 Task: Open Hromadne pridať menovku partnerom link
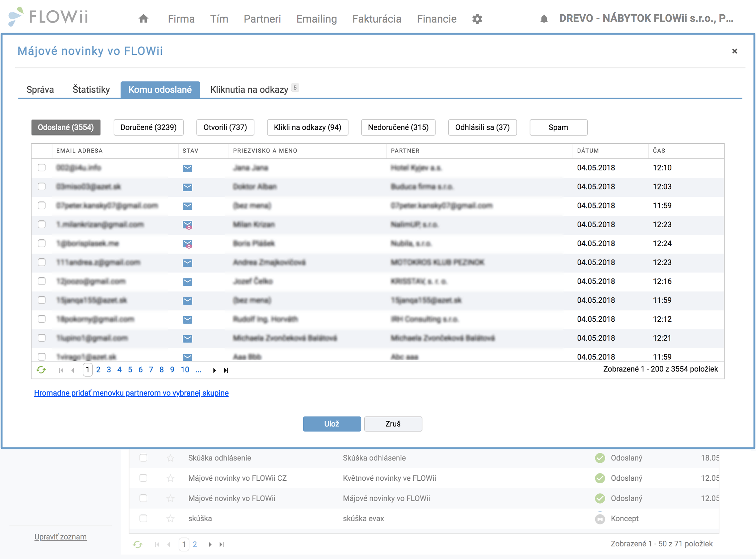click(131, 393)
